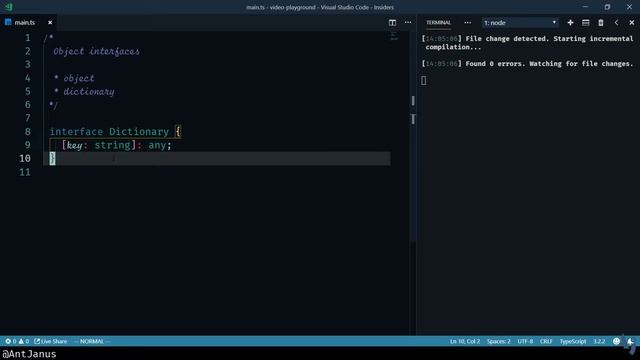Open the errors count in status bar
Screen dimensions: 640x360
coord(11,341)
